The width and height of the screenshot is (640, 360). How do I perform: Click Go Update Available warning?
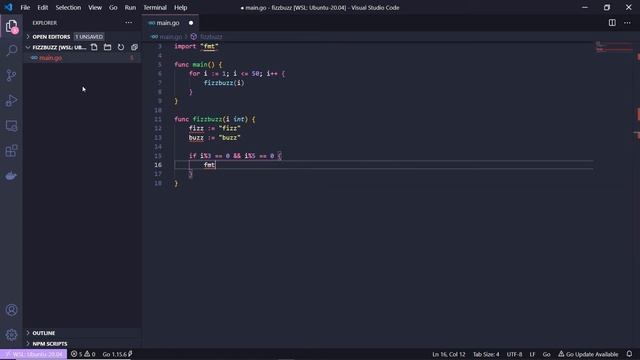(588, 354)
